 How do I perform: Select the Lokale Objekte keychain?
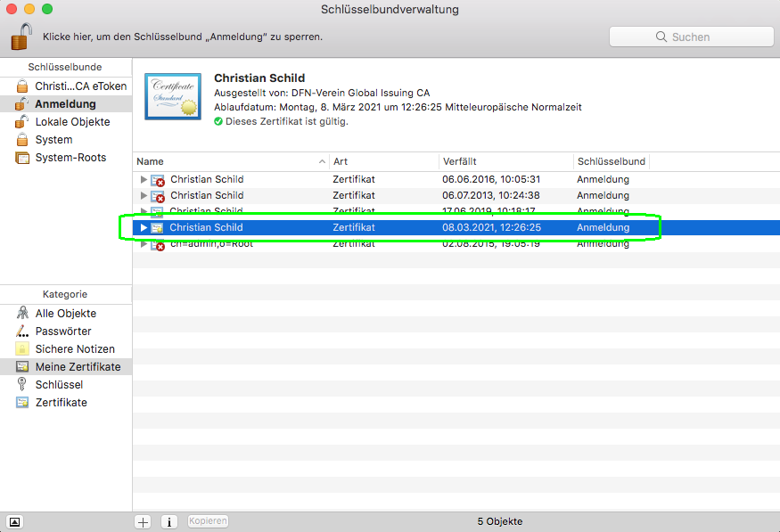click(x=72, y=122)
